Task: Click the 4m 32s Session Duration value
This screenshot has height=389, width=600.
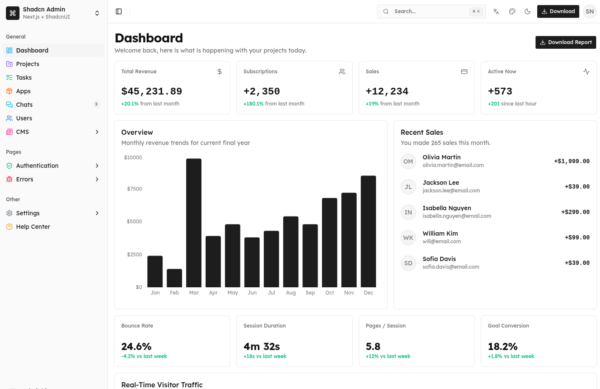Action: pyautogui.click(x=262, y=347)
